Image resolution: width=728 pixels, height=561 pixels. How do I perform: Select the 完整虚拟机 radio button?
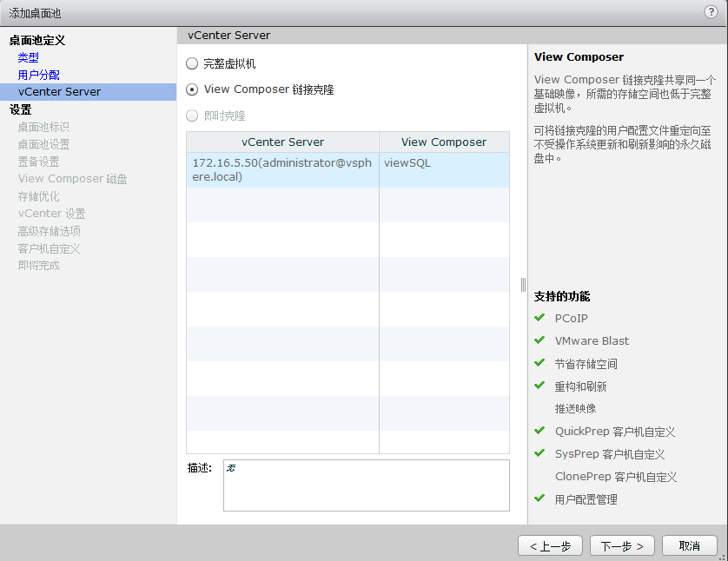192,63
